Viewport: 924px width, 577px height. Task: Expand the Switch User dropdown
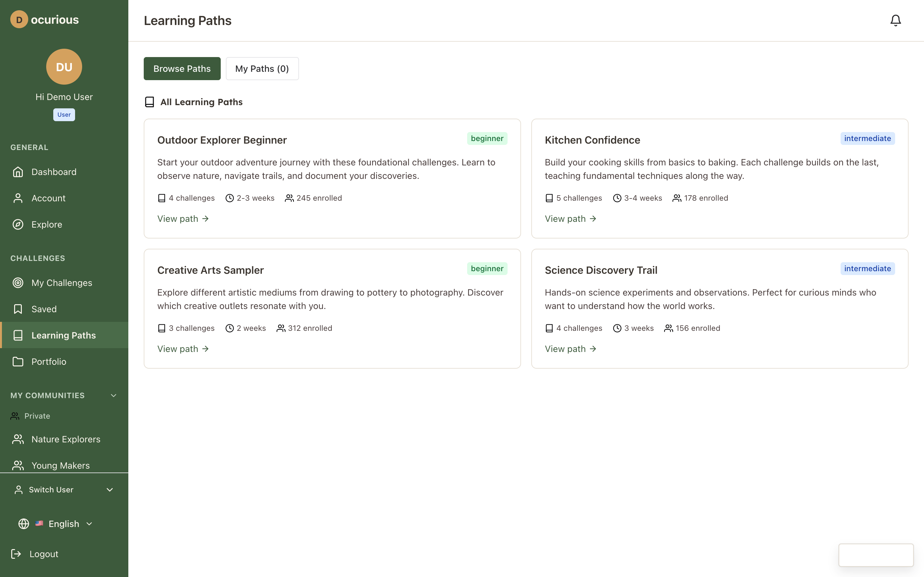pyautogui.click(x=110, y=489)
